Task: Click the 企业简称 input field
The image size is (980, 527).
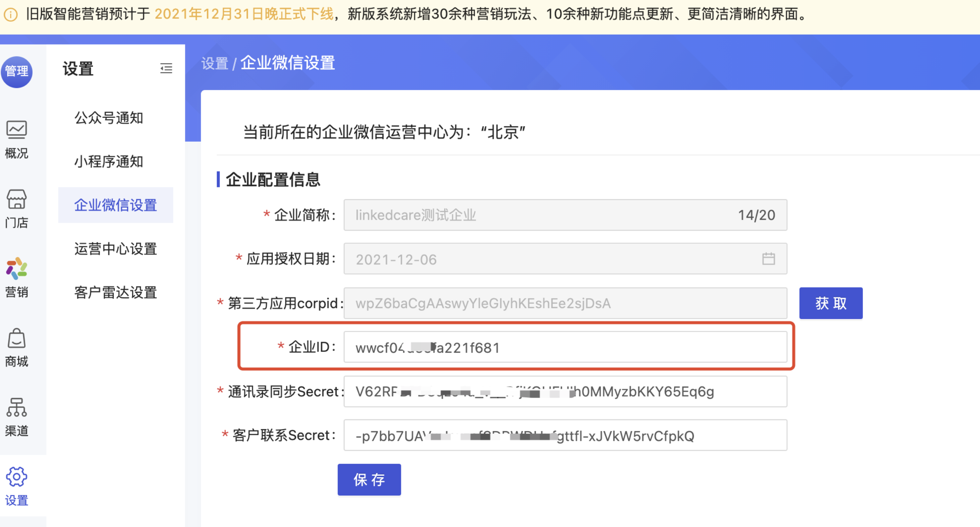Action: coord(565,215)
